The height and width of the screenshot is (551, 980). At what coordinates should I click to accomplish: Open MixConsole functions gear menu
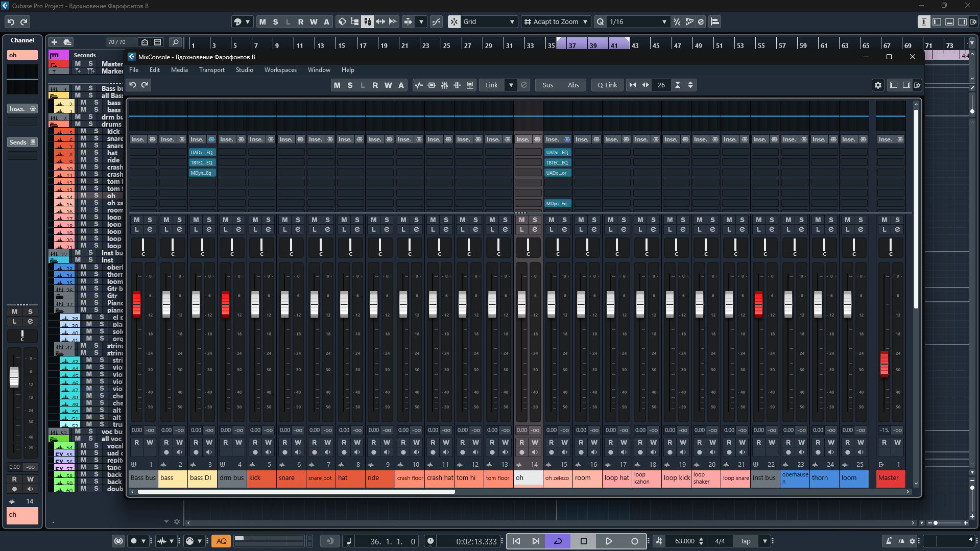pyautogui.click(x=878, y=85)
